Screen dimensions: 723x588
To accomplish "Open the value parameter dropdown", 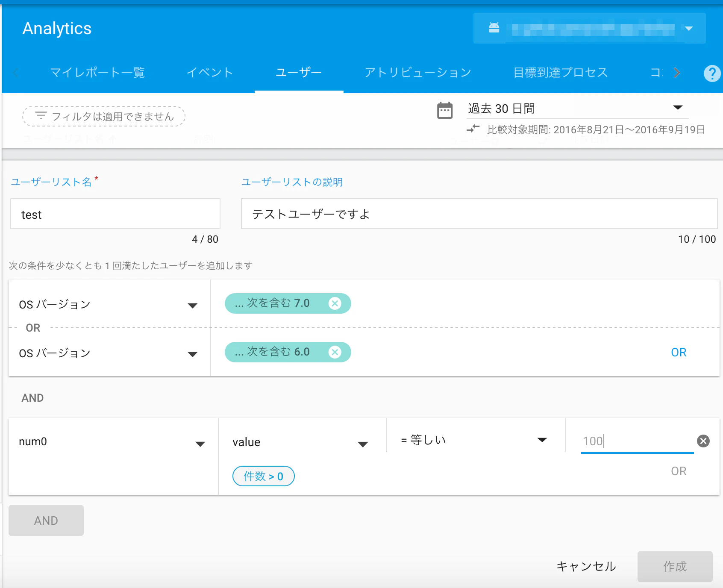I will click(x=301, y=442).
